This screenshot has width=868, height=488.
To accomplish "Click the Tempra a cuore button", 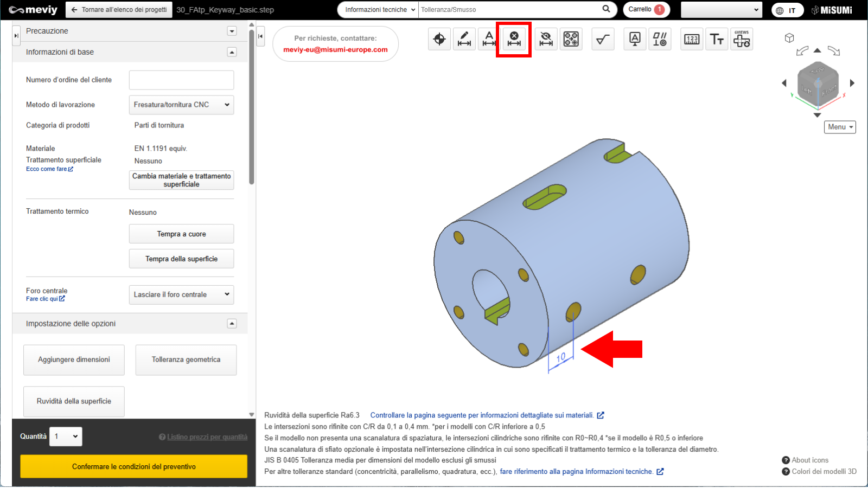I will point(181,234).
